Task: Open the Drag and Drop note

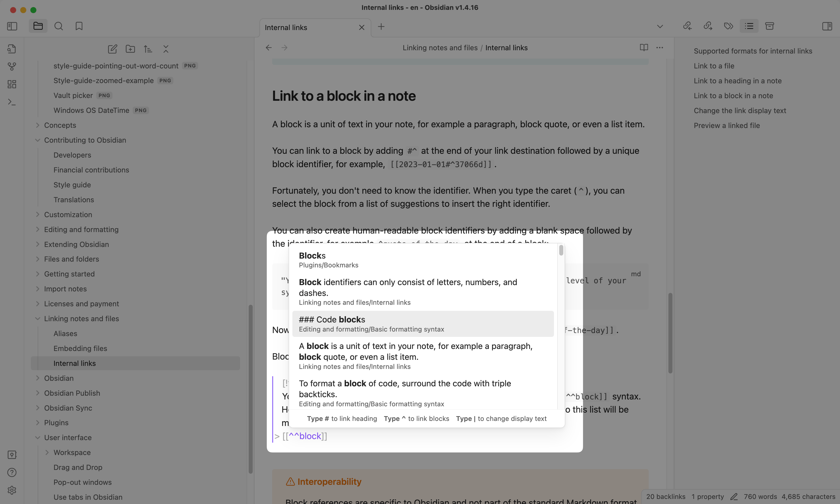Action: point(78,467)
